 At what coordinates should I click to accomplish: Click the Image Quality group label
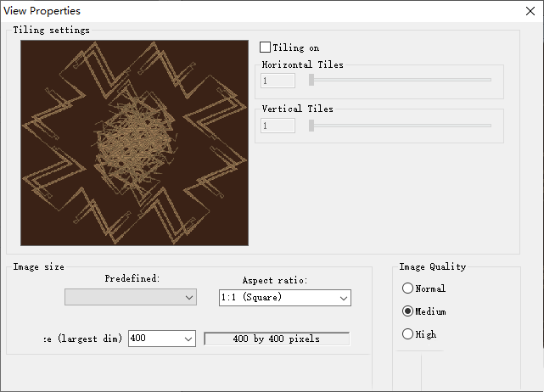[433, 267]
